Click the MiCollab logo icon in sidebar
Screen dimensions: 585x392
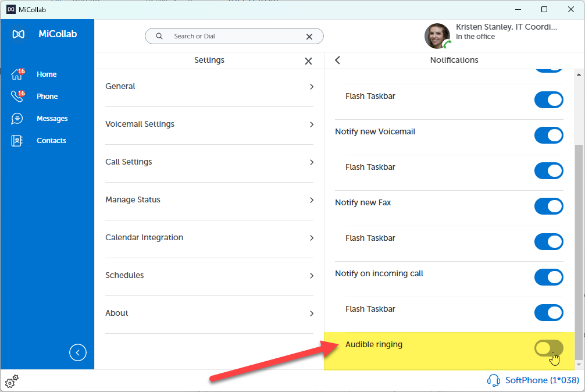coord(18,34)
